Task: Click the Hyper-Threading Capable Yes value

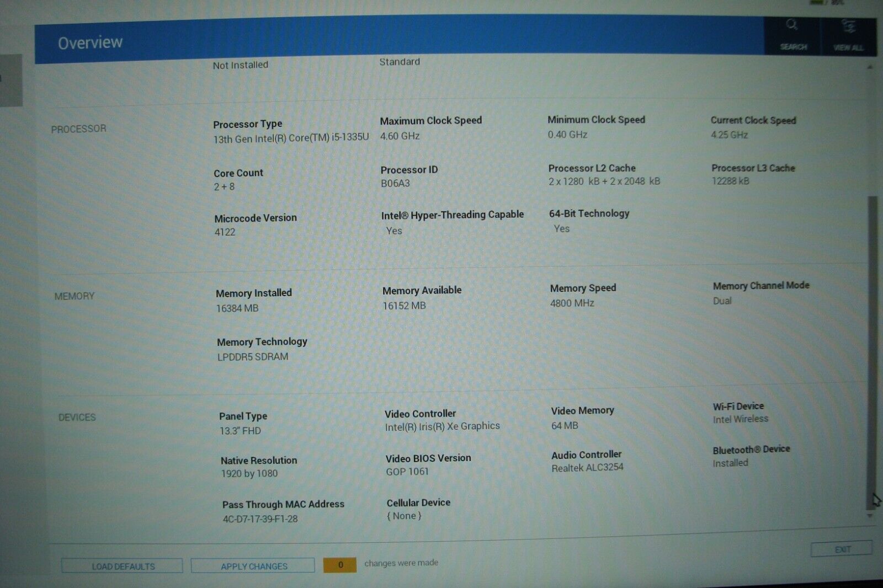Action: pyautogui.click(x=394, y=231)
